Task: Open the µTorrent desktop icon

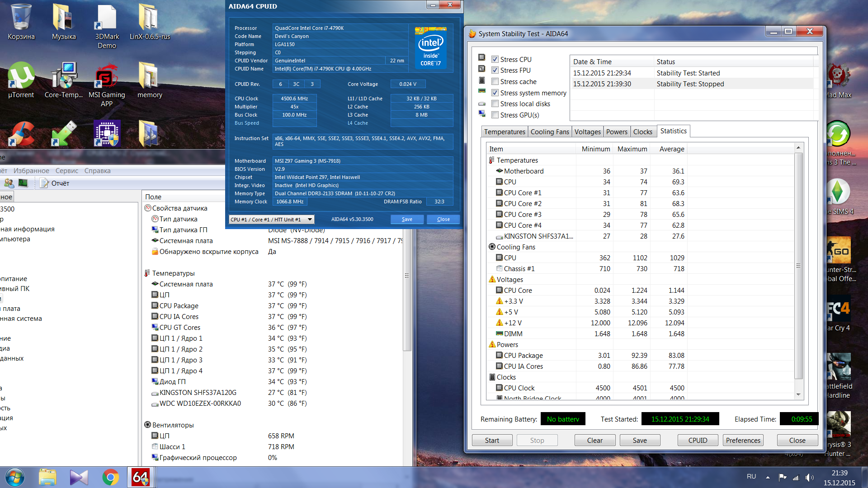Action: click(x=21, y=79)
